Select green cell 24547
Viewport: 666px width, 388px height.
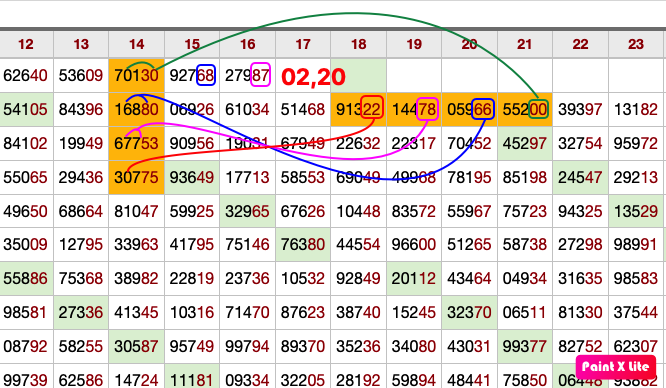point(580,178)
